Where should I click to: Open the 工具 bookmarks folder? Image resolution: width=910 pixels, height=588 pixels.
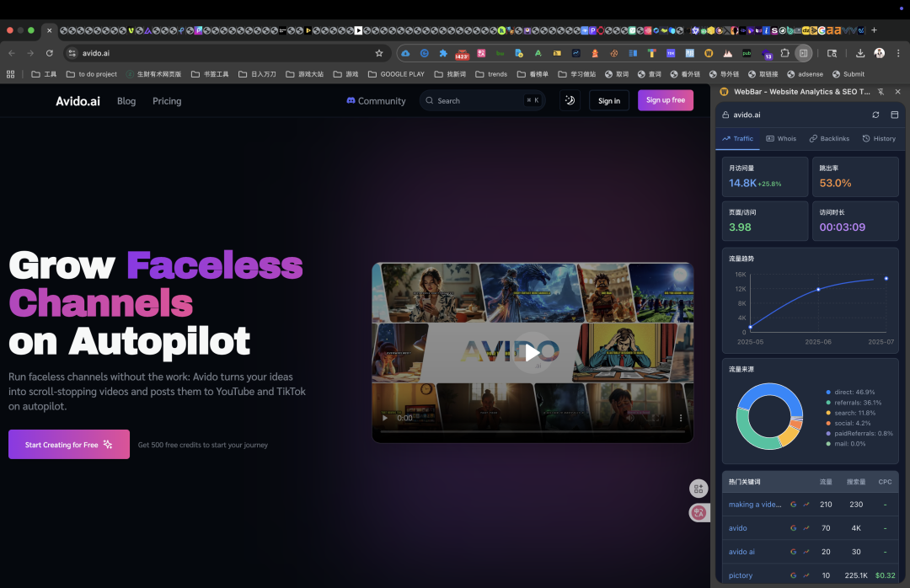pyautogui.click(x=44, y=74)
